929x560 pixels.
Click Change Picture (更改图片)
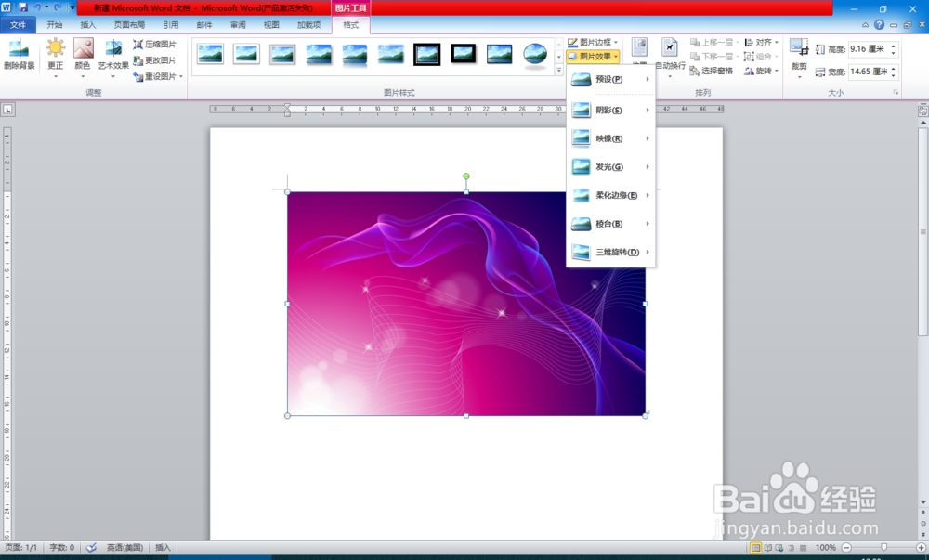pyautogui.click(x=154, y=60)
